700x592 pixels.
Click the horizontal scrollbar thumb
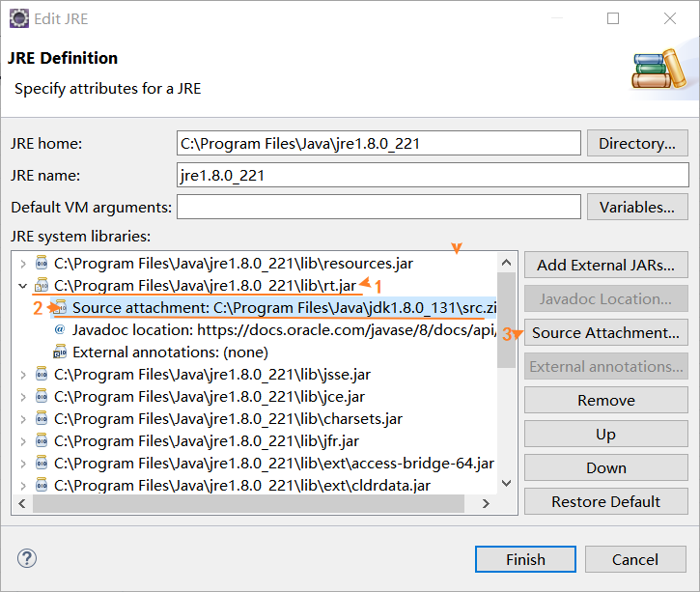[x=249, y=503]
